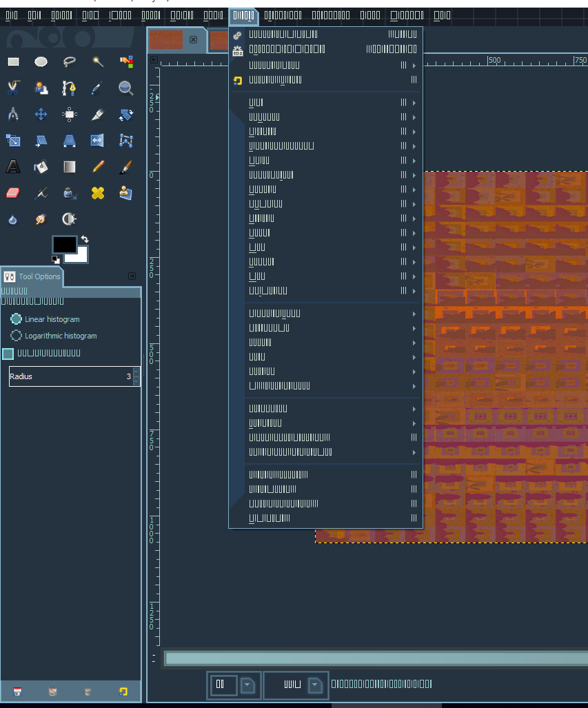Select Logarithmic histogram option
The height and width of the screenshot is (708, 588).
tap(17, 336)
